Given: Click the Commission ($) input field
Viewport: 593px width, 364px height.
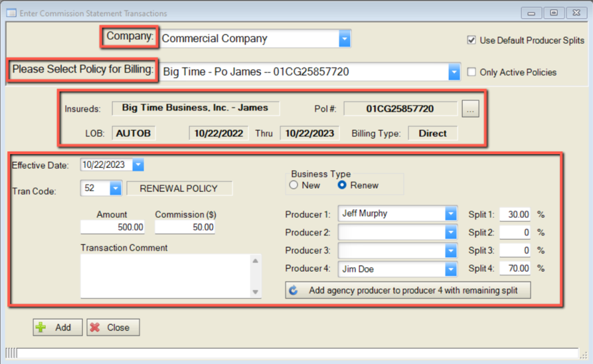Looking at the screenshot, I should point(185,227).
